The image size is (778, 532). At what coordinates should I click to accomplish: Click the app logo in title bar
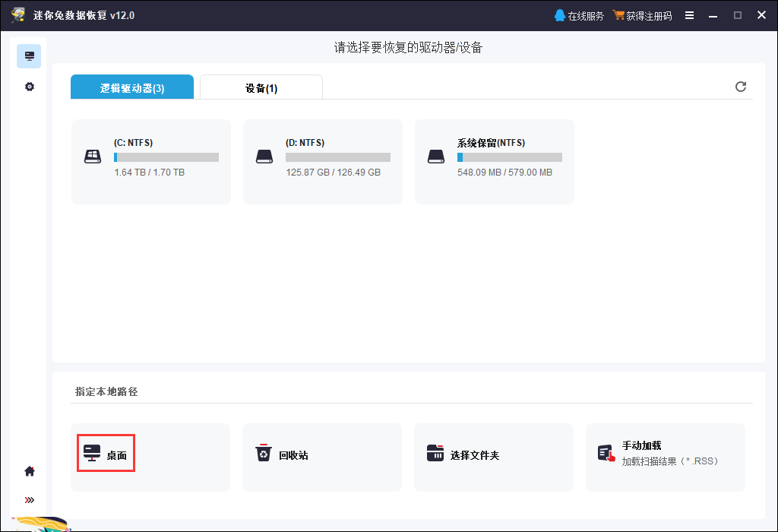pos(18,15)
